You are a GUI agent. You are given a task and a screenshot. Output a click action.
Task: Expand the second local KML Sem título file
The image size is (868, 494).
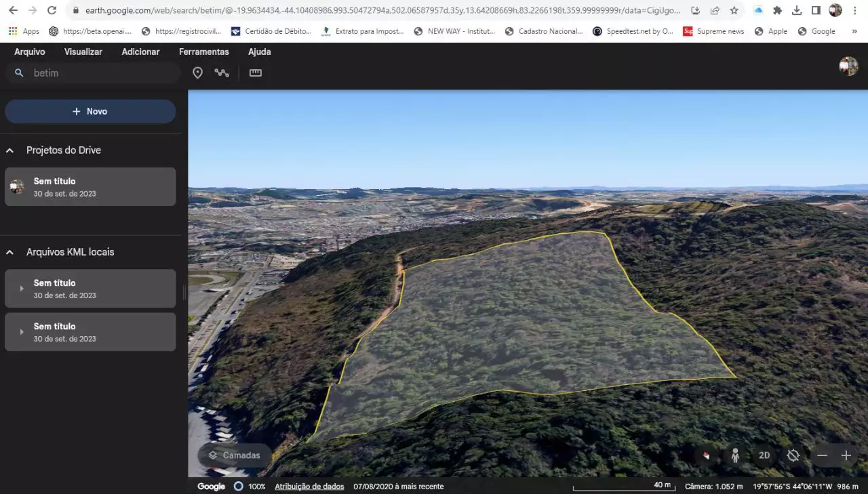click(x=21, y=332)
